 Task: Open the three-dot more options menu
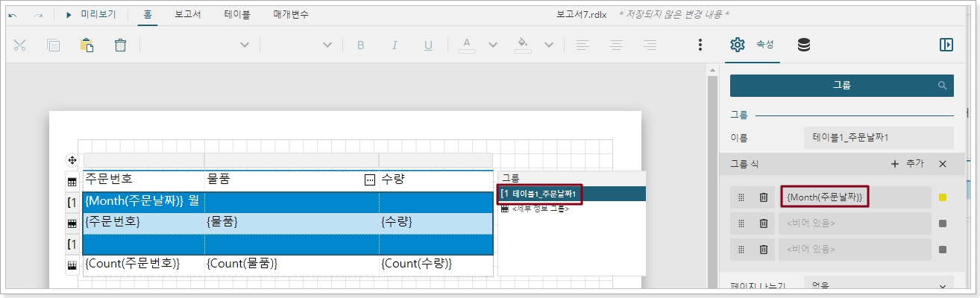click(x=700, y=45)
